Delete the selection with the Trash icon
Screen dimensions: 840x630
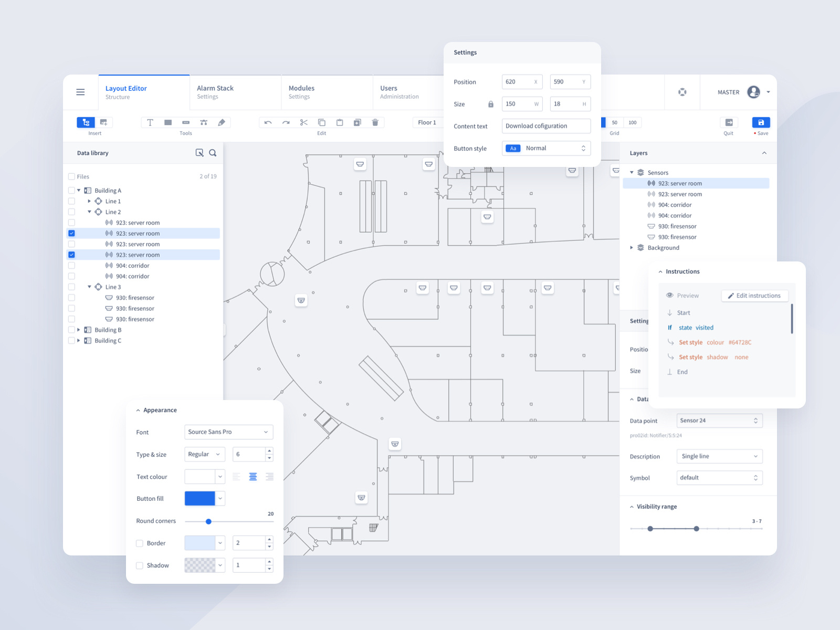pos(375,122)
